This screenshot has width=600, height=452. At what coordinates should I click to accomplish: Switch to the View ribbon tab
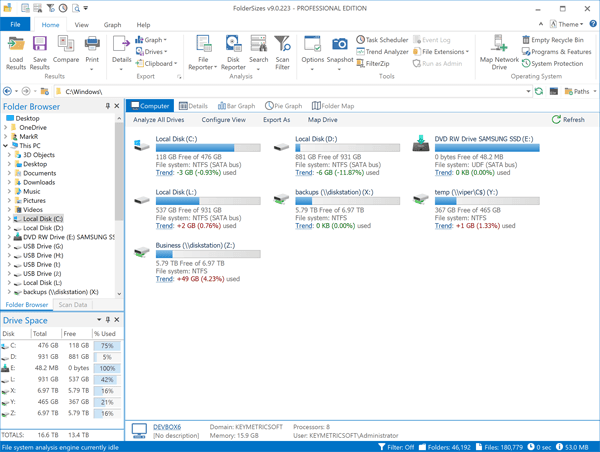[x=82, y=25]
